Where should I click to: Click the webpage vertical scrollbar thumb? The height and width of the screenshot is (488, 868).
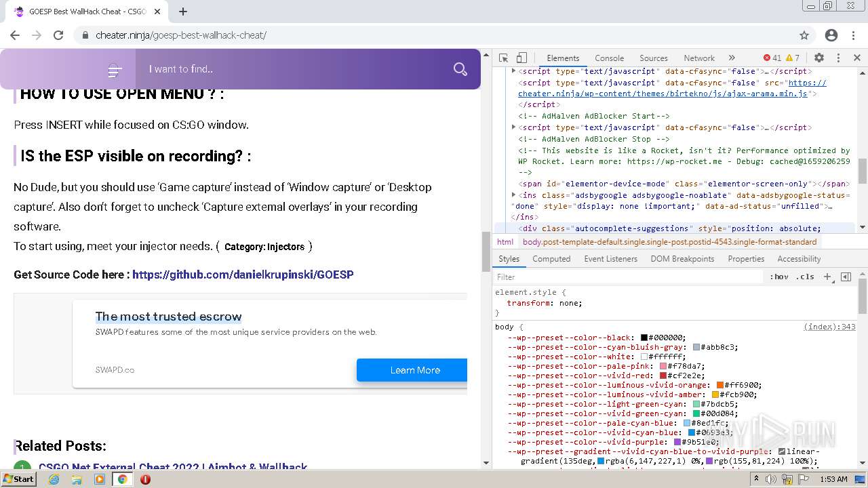point(486,251)
